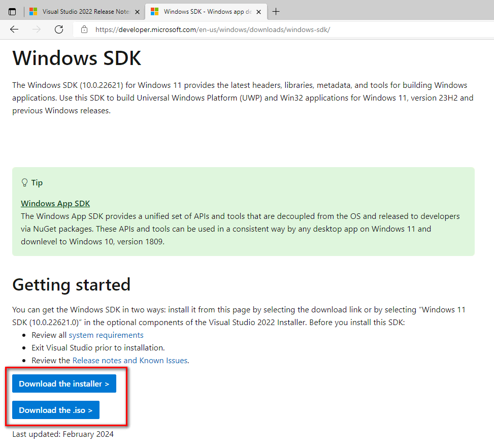Click the address bar URL
Image resolution: width=494 pixels, height=448 pixels.
(x=213, y=29)
